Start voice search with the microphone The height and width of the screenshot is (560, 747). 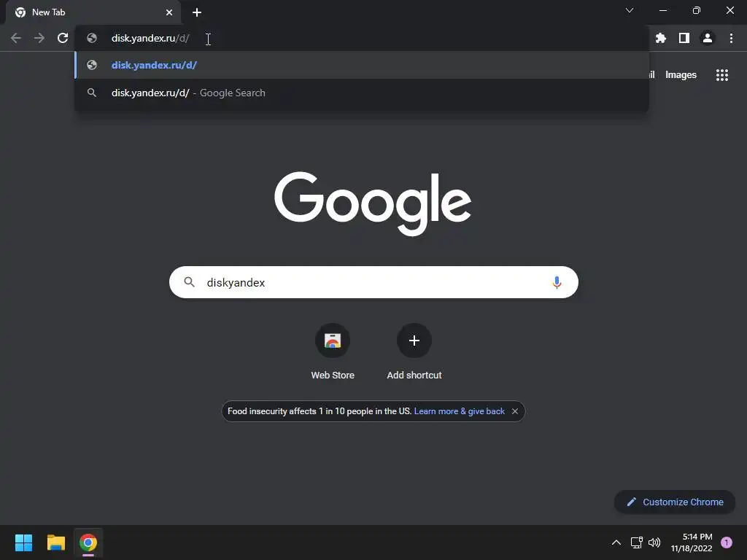(x=557, y=282)
